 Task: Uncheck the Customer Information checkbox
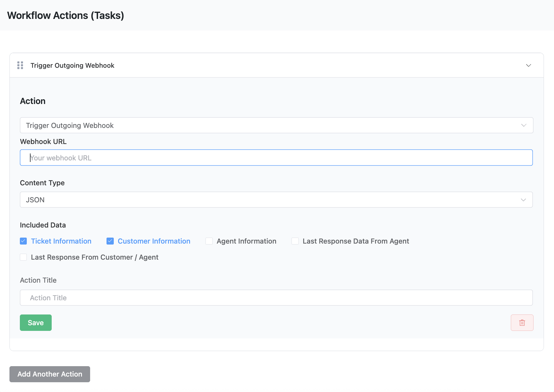click(x=110, y=241)
